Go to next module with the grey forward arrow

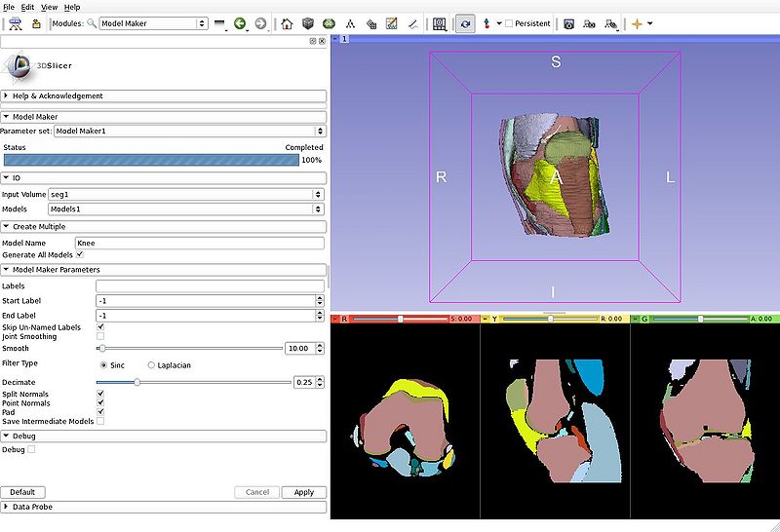260,23
